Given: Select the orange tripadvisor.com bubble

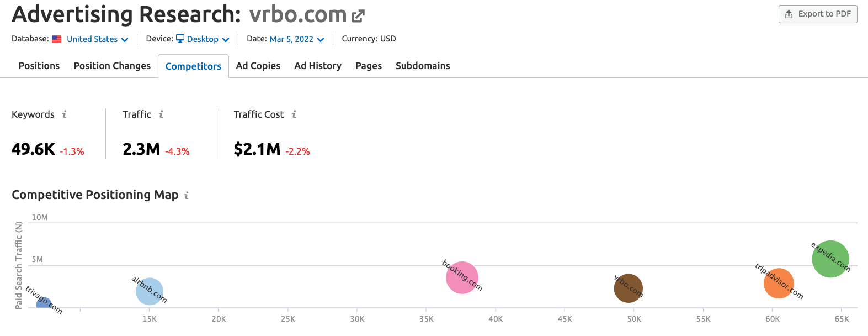Looking at the screenshot, I should pyautogui.click(x=779, y=283).
